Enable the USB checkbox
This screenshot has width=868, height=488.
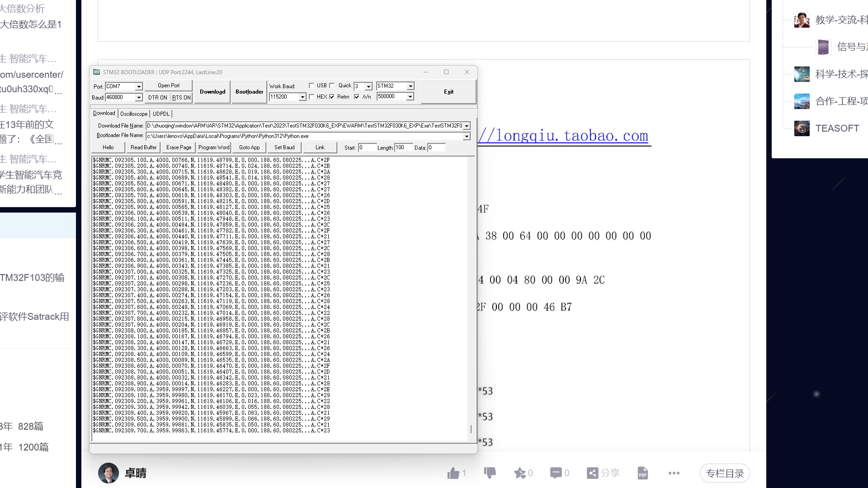point(311,85)
